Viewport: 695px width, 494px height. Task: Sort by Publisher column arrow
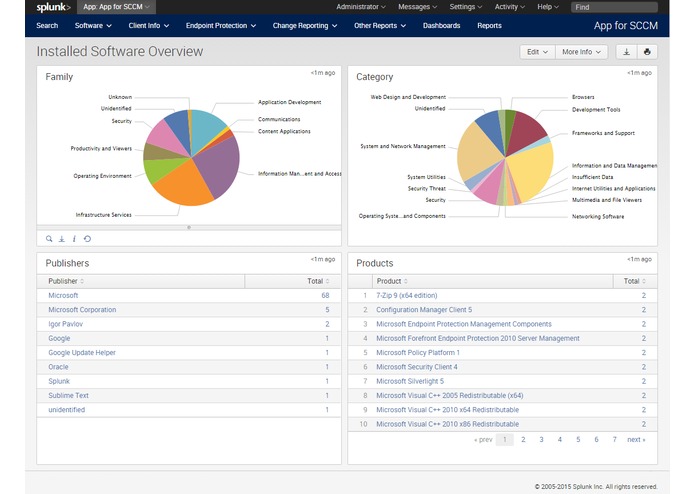click(x=82, y=281)
